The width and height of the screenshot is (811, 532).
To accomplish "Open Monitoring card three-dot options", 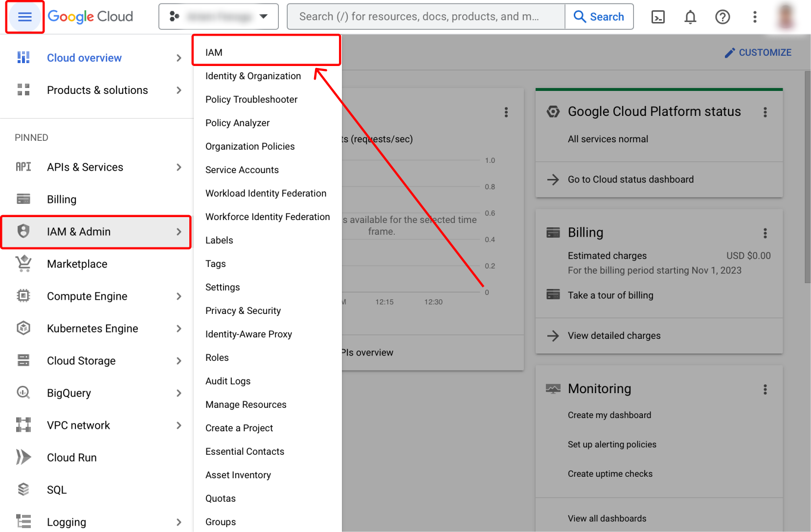I will (x=765, y=389).
